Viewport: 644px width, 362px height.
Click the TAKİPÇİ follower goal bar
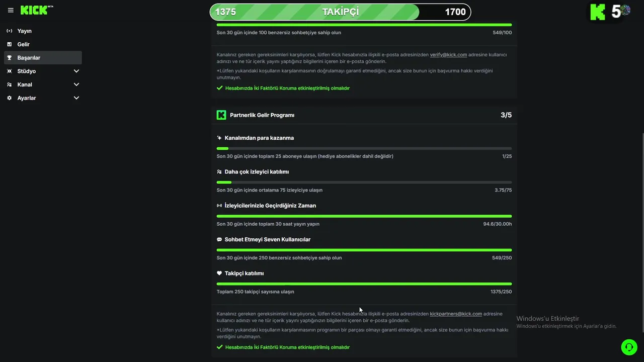click(340, 12)
